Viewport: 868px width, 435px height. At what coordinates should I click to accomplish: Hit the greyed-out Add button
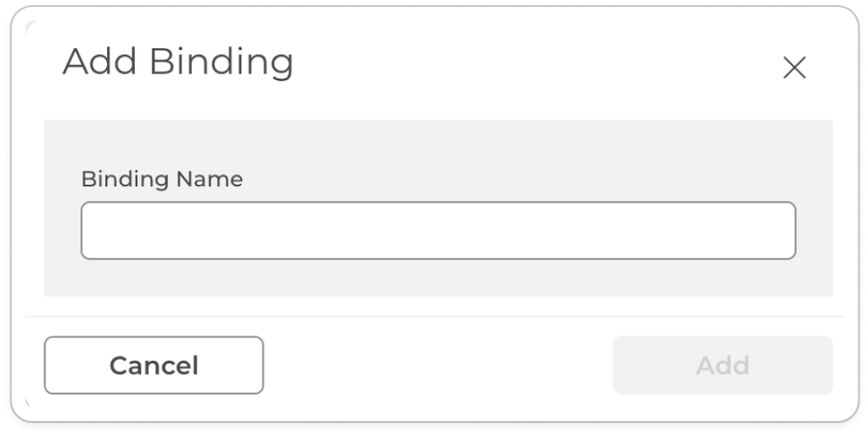pos(722,366)
